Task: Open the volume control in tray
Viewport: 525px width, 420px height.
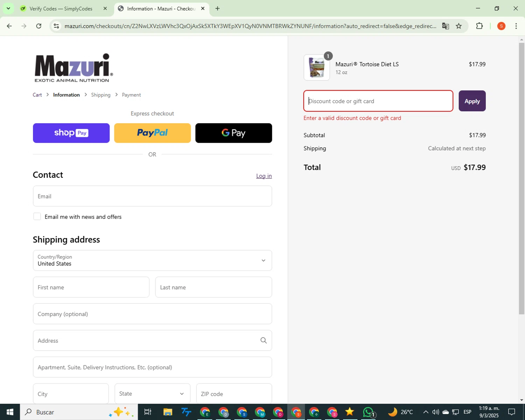Action: (x=435, y=412)
